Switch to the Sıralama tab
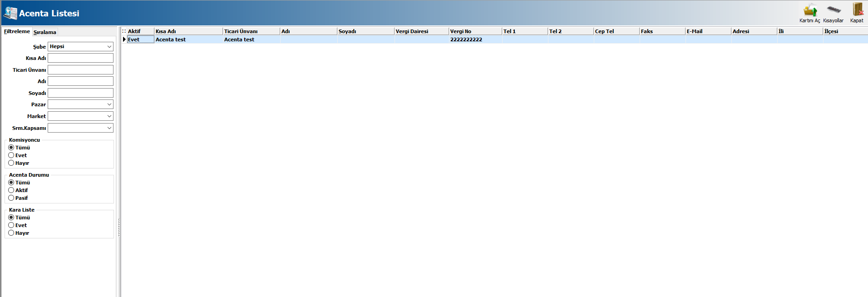The image size is (868, 297). pos(45,32)
